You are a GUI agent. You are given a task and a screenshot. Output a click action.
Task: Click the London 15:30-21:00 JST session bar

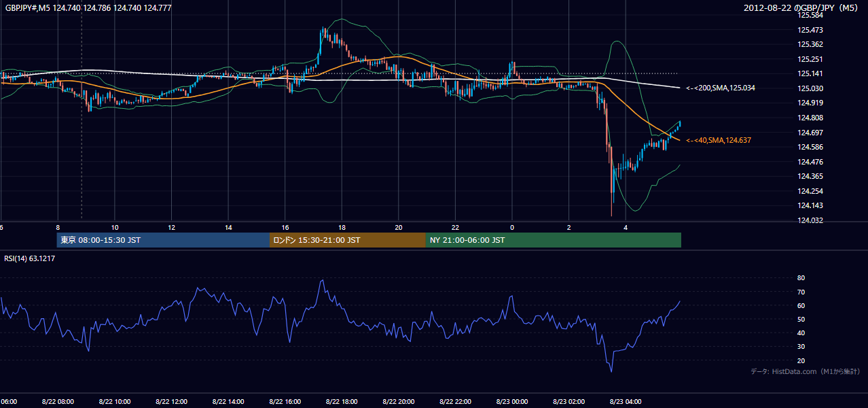tap(348, 240)
